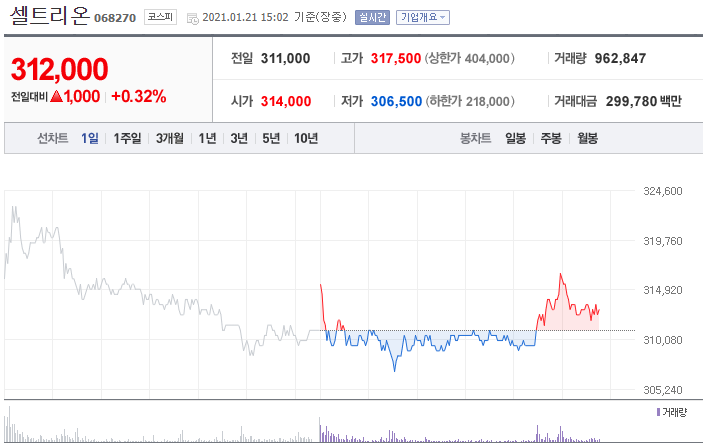703x443 pixels.
Task: Click the purple 거래량 legend marker
Action: tap(658, 412)
